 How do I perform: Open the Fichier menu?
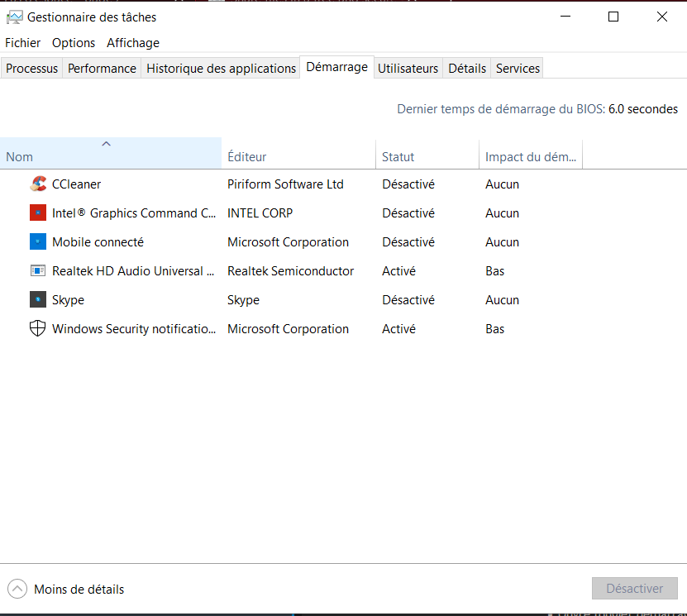22,43
